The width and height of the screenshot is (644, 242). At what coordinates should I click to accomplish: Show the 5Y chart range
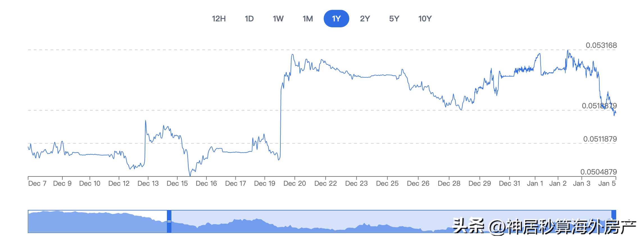coord(394,19)
